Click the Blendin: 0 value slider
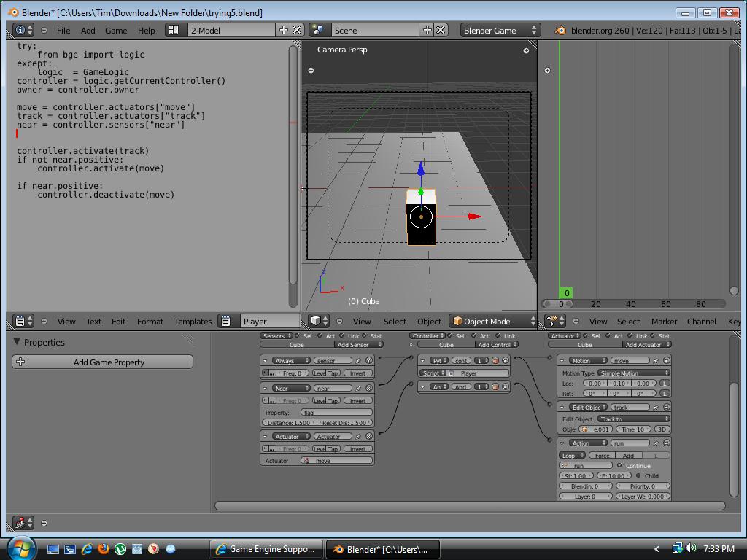Screen dimensions: 747x560 586,486
